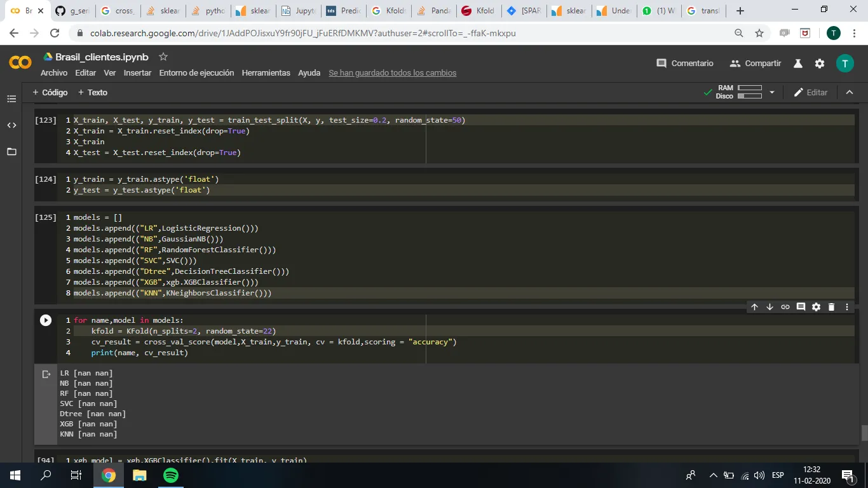Collapse the Colab header with chevron
This screenshot has width=868, height=488.
pyautogui.click(x=850, y=92)
